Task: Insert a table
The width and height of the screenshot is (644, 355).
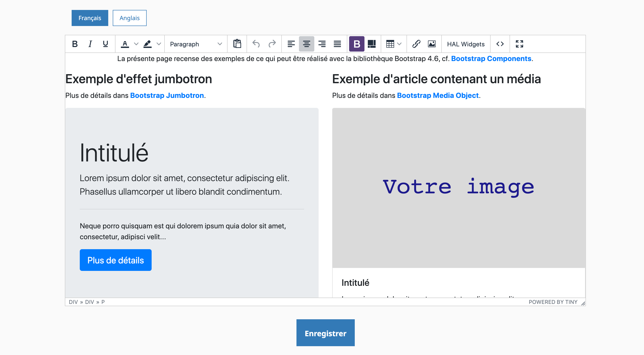Action: [x=390, y=44]
